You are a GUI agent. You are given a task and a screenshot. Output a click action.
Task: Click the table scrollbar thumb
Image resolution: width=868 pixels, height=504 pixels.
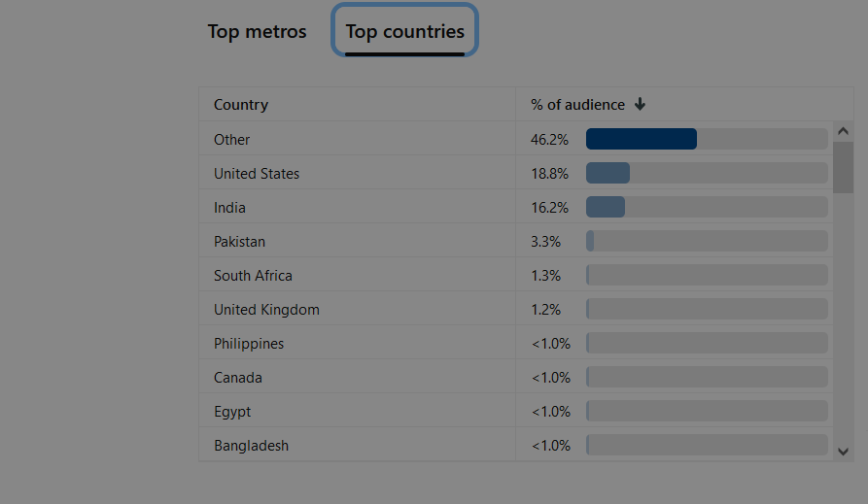pos(843,168)
